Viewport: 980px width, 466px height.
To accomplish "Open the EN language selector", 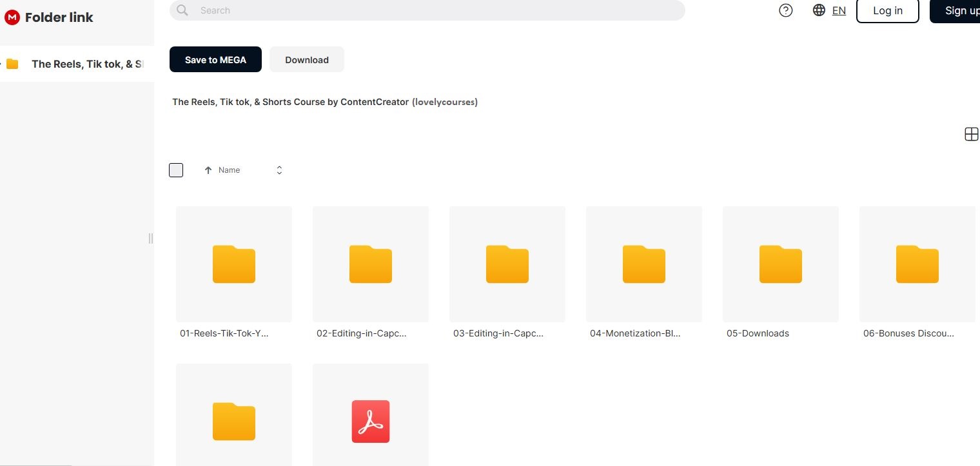I will point(839,10).
